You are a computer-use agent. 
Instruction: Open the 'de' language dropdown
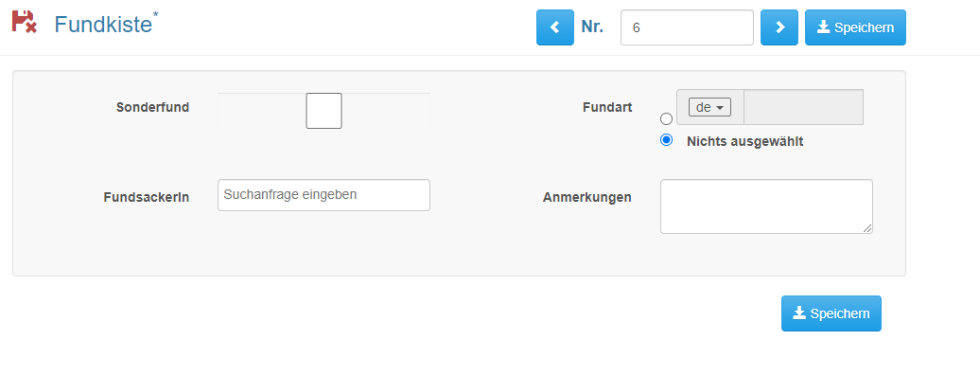[x=709, y=107]
